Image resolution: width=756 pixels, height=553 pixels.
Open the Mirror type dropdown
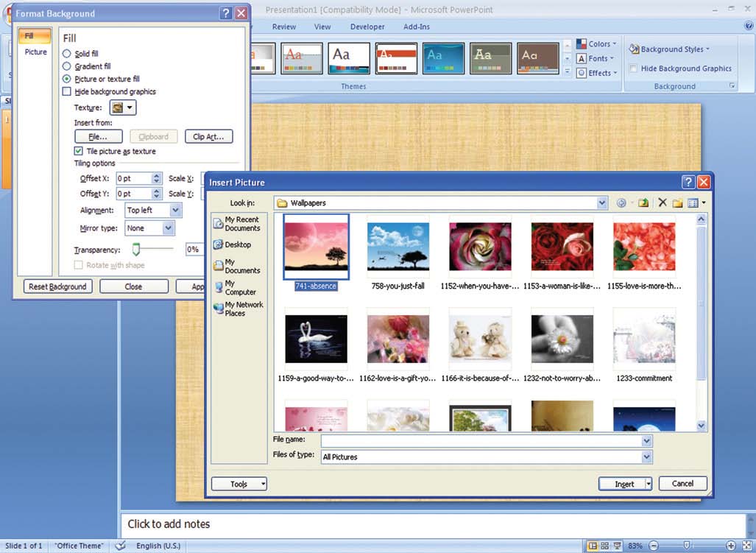tap(168, 228)
